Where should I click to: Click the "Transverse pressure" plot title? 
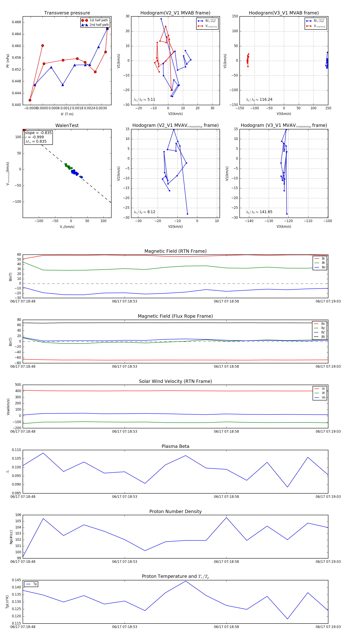(67, 13)
